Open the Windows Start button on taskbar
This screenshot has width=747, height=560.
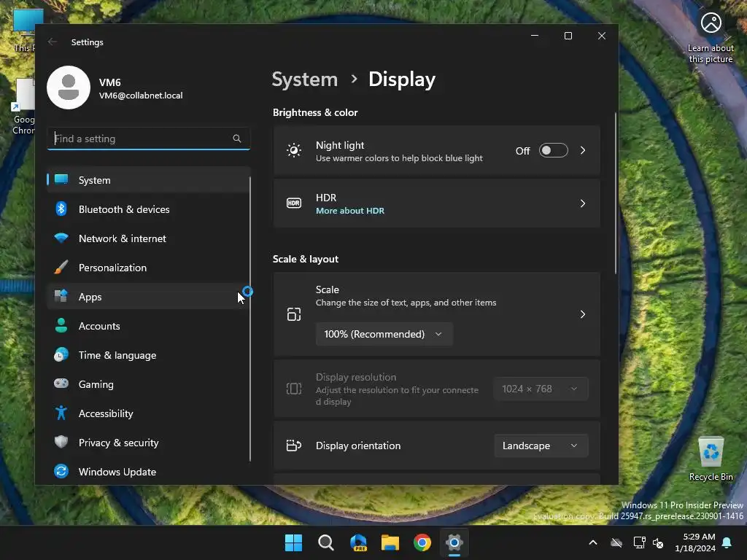click(293, 542)
